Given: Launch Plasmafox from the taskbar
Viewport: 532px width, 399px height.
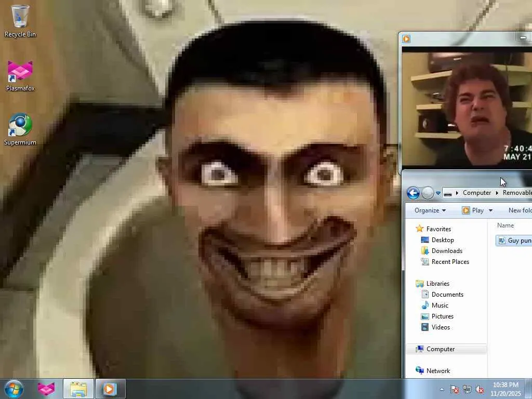Looking at the screenshot, I should (x=46, y=389).
